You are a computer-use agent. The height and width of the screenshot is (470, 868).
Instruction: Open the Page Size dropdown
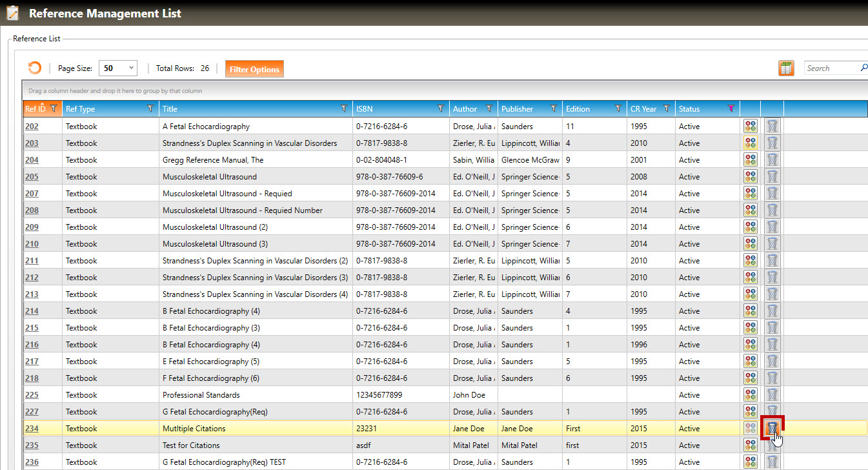click(119, 68)
